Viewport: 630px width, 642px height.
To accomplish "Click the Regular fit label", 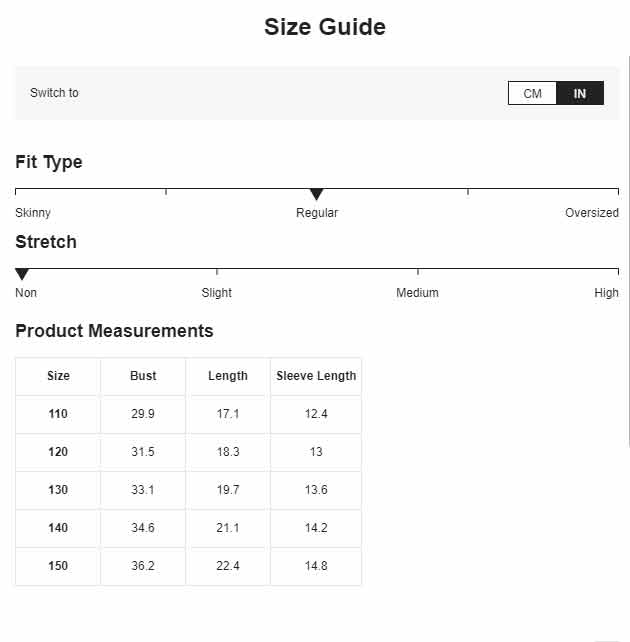I will click(317, 213).
